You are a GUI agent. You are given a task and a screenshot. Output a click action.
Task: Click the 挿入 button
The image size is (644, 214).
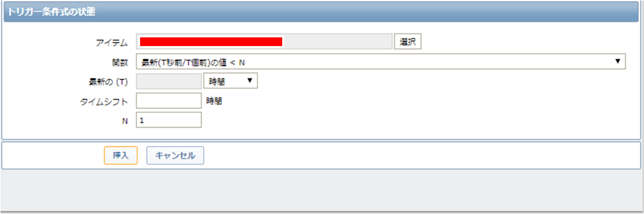tap(121, 156)
